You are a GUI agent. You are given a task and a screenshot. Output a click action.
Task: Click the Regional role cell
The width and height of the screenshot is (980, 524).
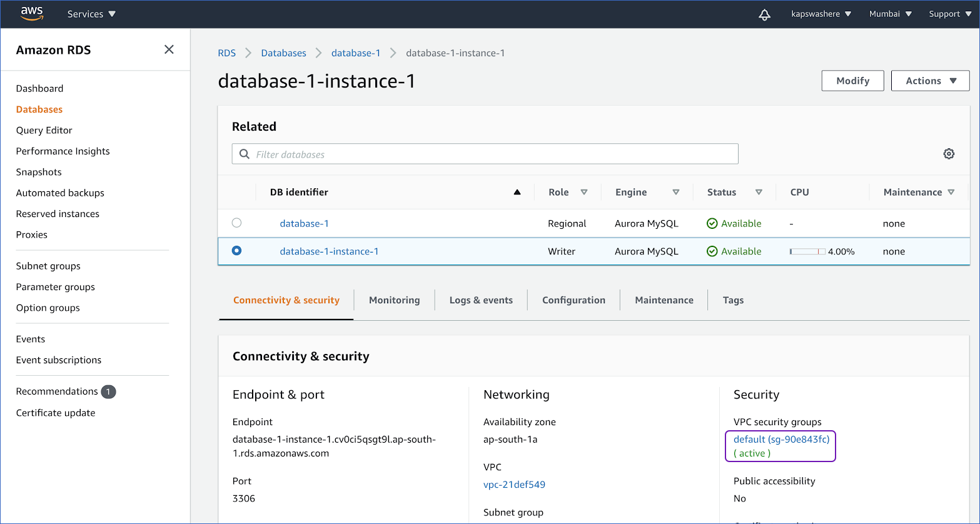click(567, 223)
